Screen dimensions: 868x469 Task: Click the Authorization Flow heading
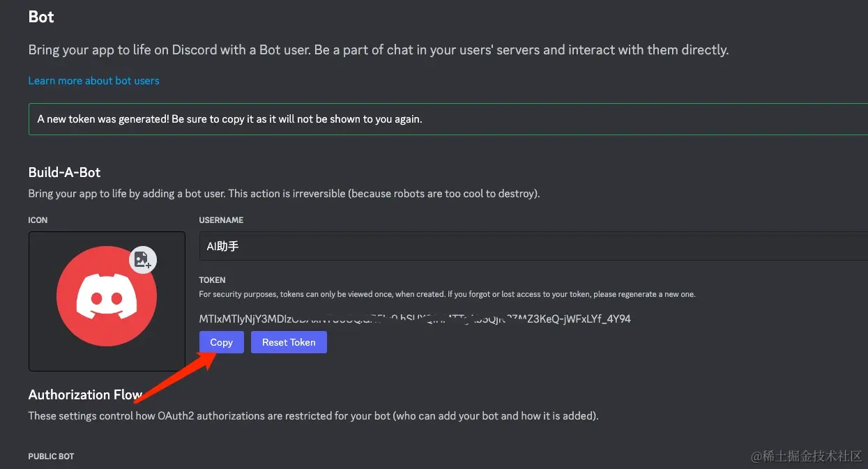(x=85, y=394)
